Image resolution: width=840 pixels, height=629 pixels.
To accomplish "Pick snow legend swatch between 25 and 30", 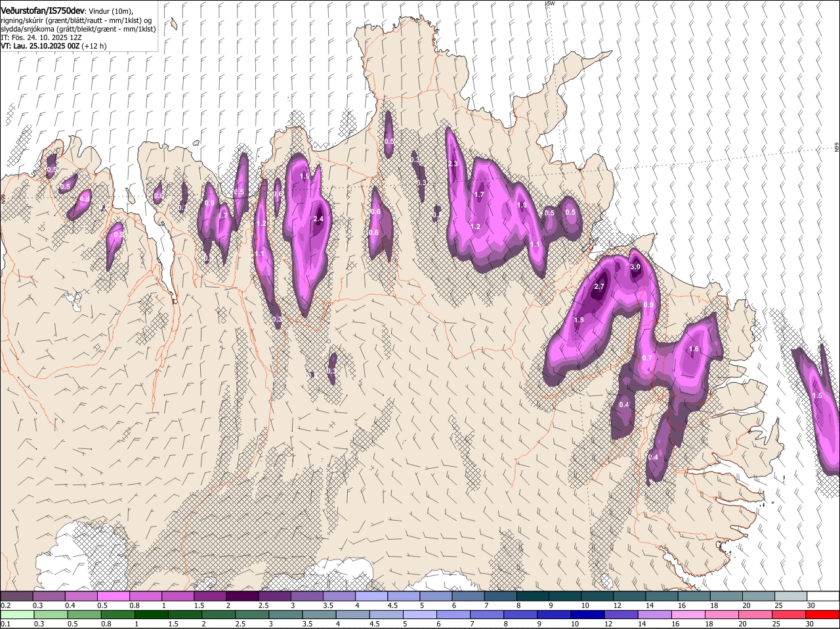I will pyautogui.click(x=791, y=596).
